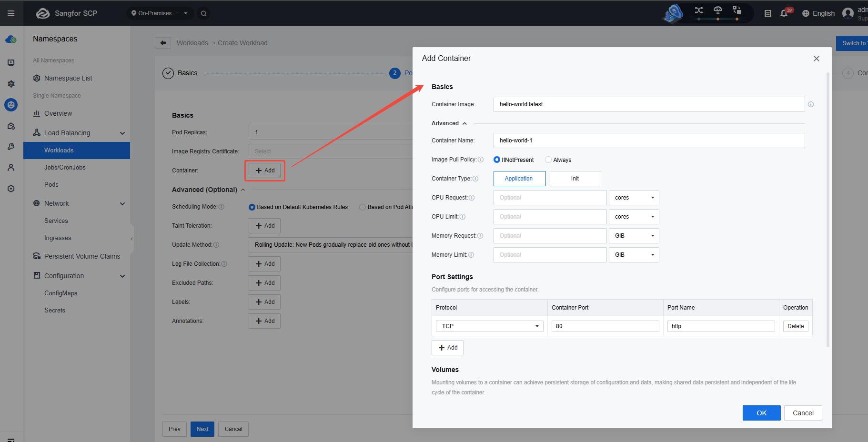This screenshot has width=868, height=442.
Task: Choose Application container type
Action: (520, 179)
